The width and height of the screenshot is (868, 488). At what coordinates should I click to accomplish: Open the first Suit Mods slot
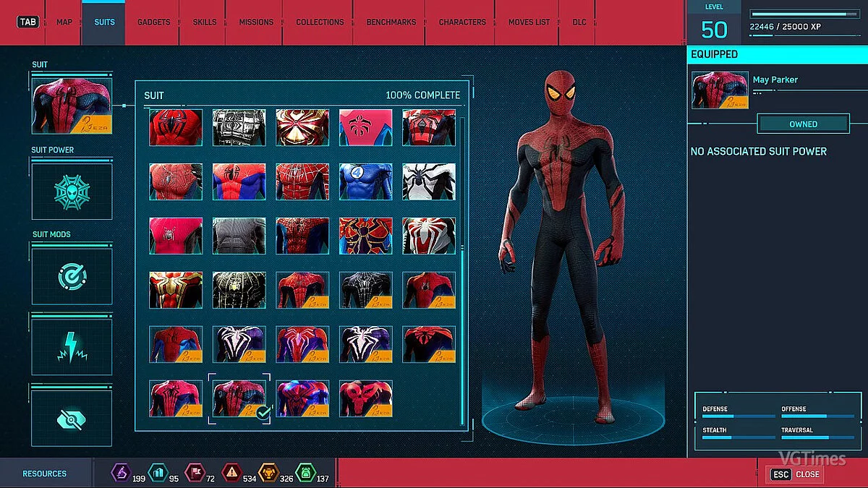(x=71, y=275)
